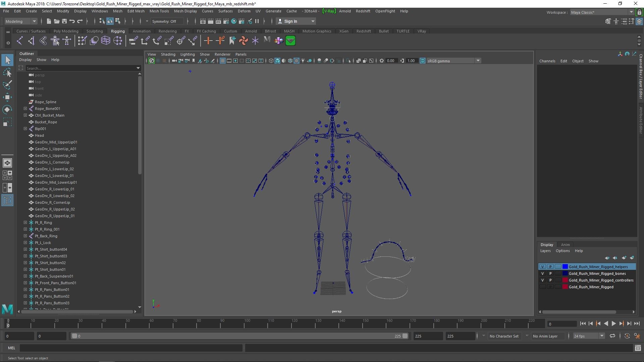Toggle visibility of Gold_Rush_Miner_Rigged layer
The width and height of the screenshot is (644, 362).
(542, 287)
